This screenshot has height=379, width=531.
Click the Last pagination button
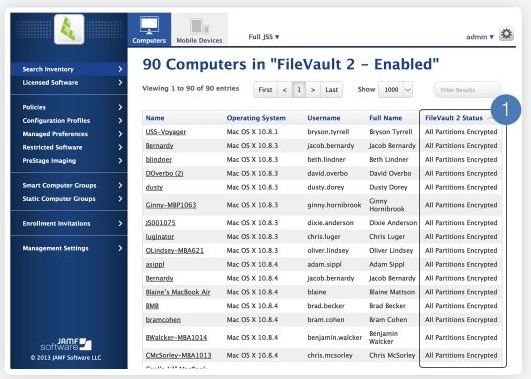[331, 90]
